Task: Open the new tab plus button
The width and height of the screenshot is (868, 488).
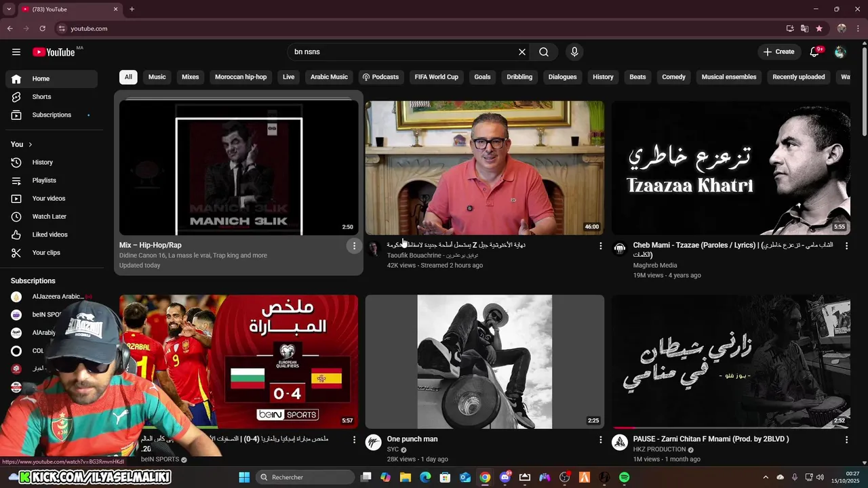Action: tap(132, 9)
